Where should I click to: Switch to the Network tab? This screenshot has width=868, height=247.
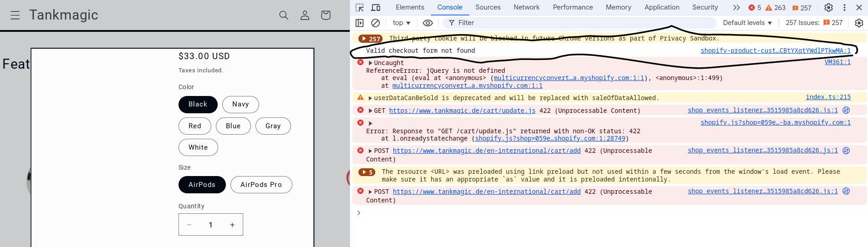(526, 7)
